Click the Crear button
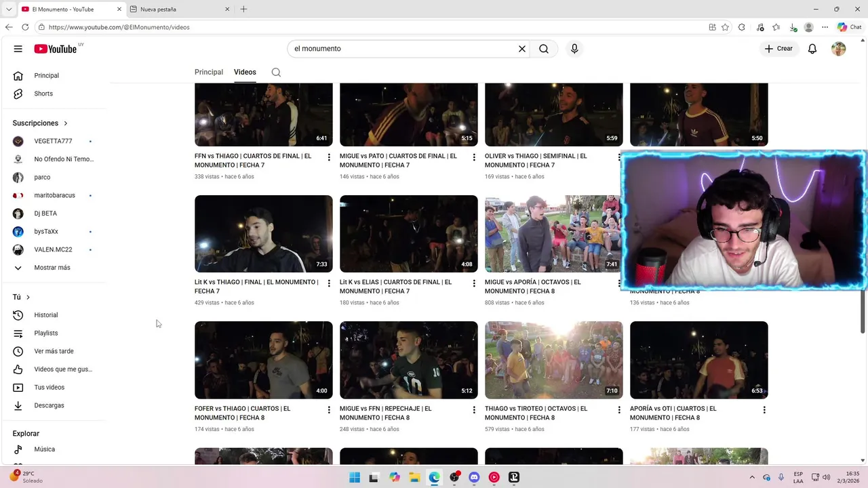Image resolution: width=868 pixels, height=488 pixels. (x=778, y=49)
